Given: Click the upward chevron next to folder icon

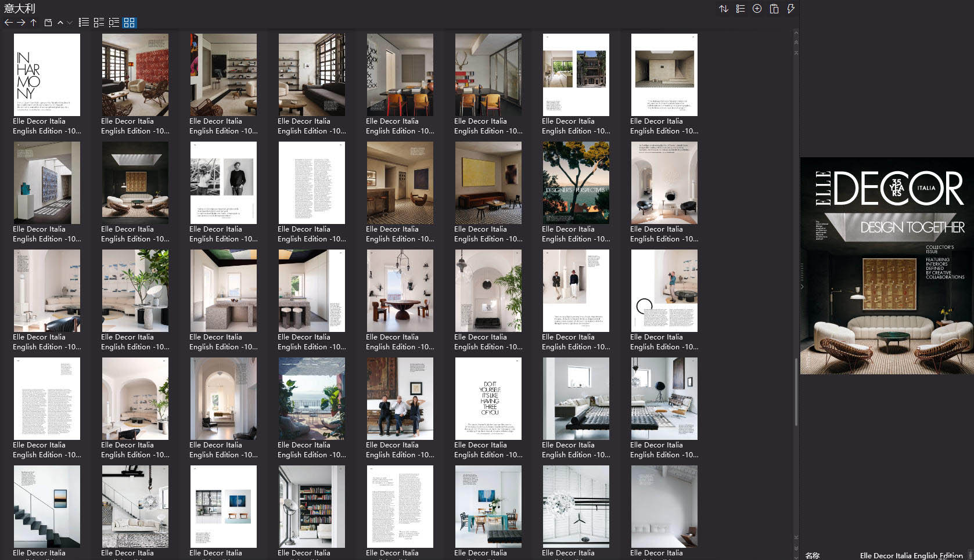Looking at the screenshot, I should [x=60, y=23].
